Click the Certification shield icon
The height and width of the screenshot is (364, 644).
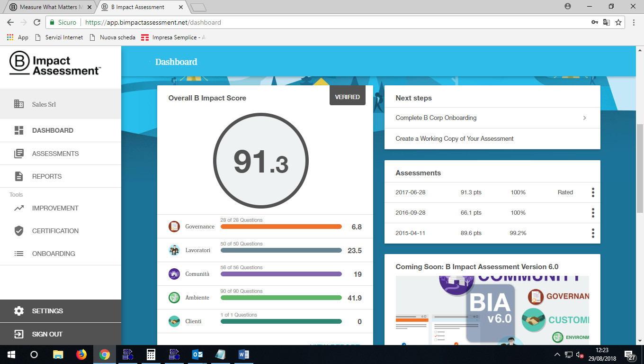(x=19, y=231)
